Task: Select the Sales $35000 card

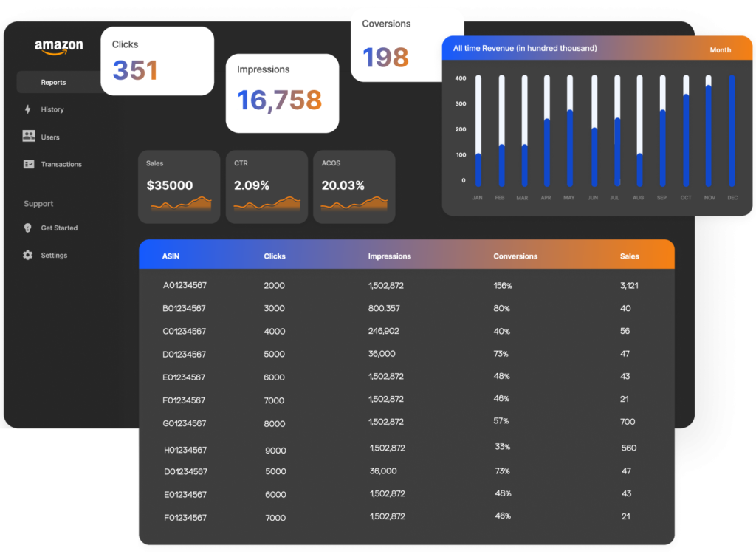Action: [x=179, y=186]
